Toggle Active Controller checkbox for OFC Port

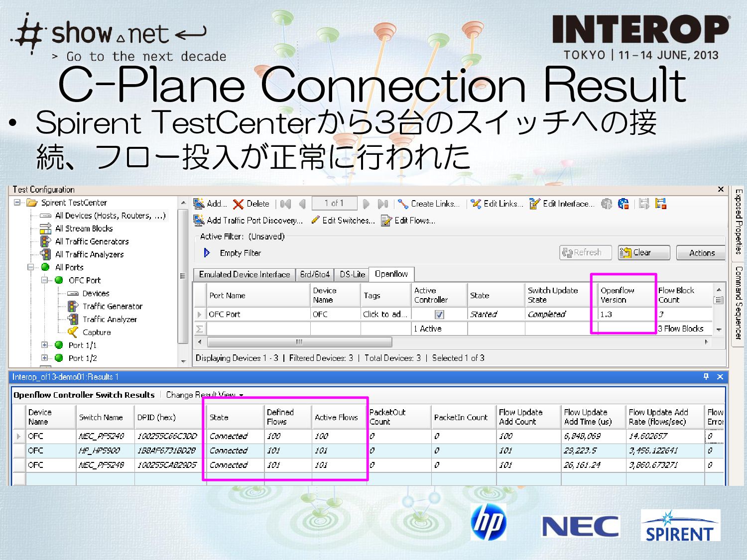[439, 315]
